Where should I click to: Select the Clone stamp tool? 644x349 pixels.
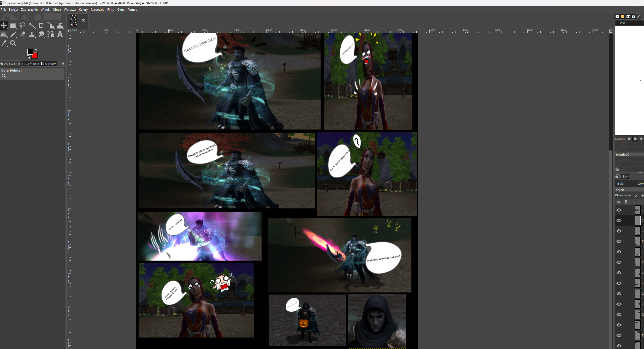(32, 34)
